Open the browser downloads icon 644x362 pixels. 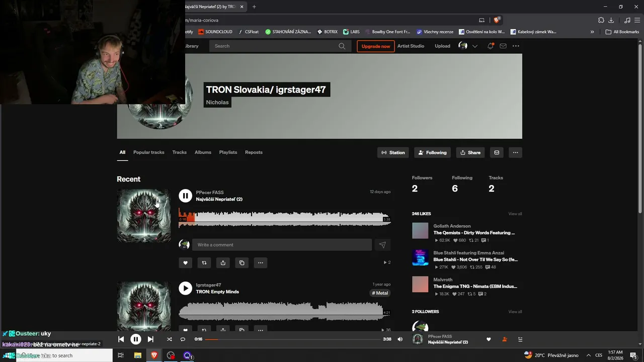coord(611,20)
